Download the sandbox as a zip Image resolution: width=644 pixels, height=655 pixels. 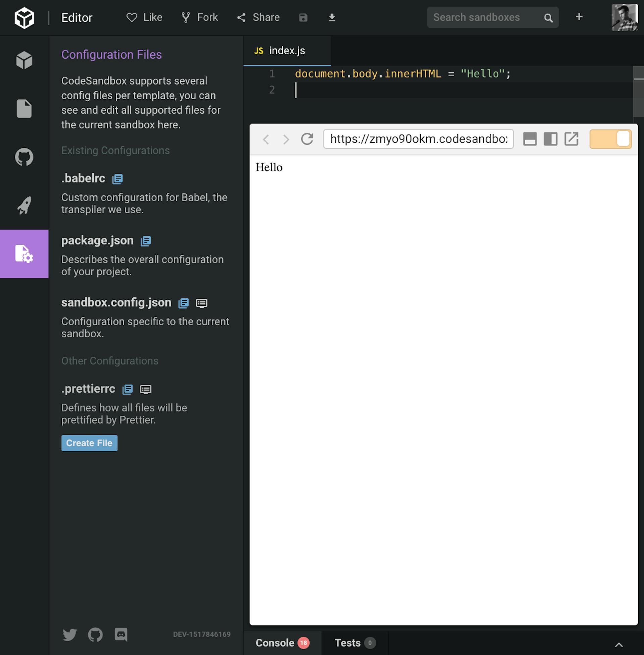(x=332, y=17)
